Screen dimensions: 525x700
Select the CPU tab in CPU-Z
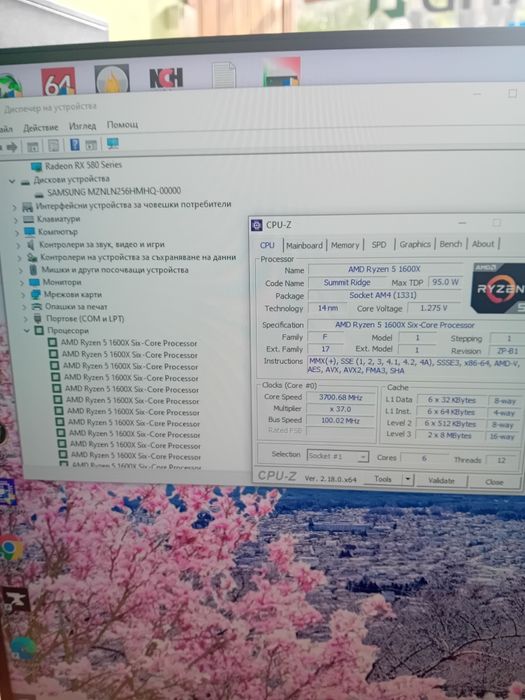pyautogui.click(x=267, y=245)
